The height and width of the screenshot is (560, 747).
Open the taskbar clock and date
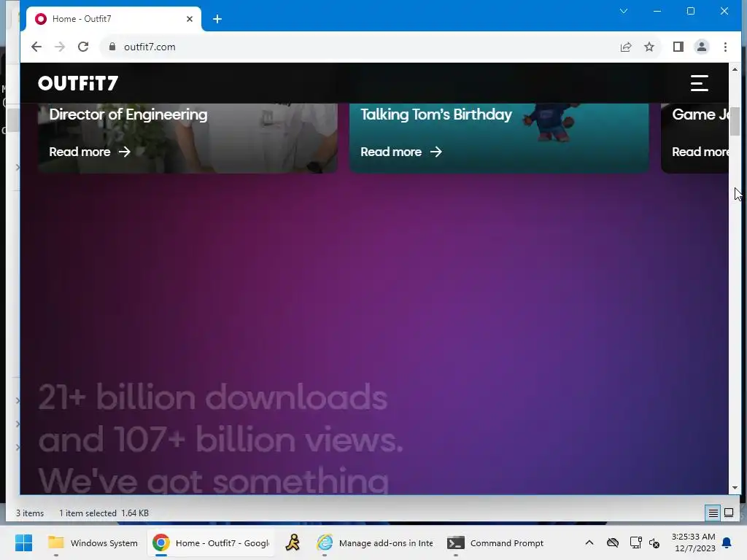693,542
